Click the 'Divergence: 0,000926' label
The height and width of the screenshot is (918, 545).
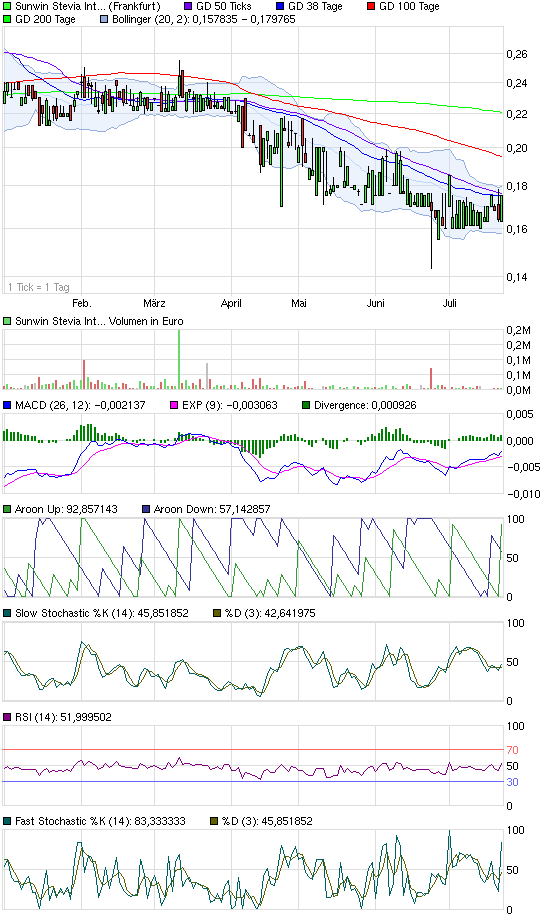point(365,405)
